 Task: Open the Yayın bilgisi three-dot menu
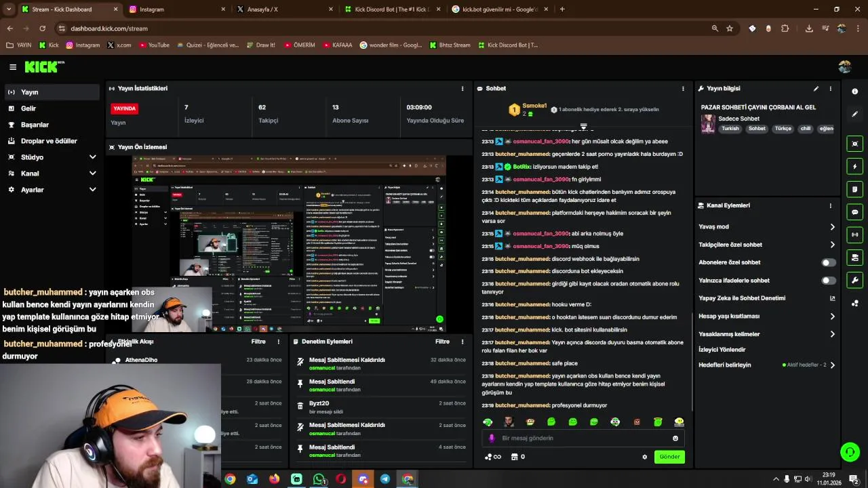tap(830, 88)
